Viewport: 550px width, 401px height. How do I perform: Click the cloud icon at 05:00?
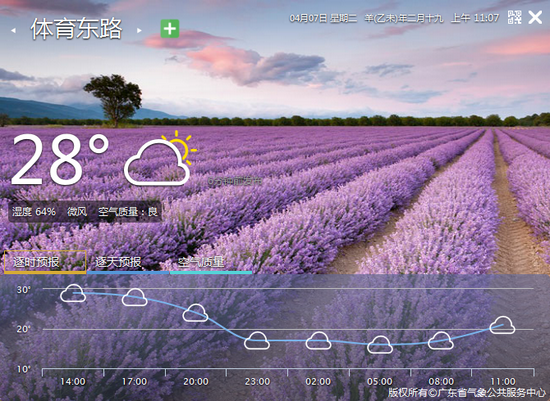pos(380,345)
